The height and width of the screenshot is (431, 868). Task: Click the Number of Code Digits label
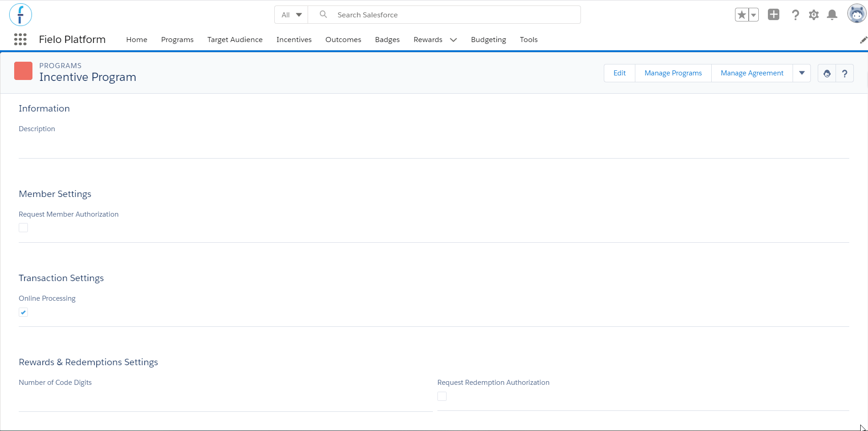tap(55, 383)
